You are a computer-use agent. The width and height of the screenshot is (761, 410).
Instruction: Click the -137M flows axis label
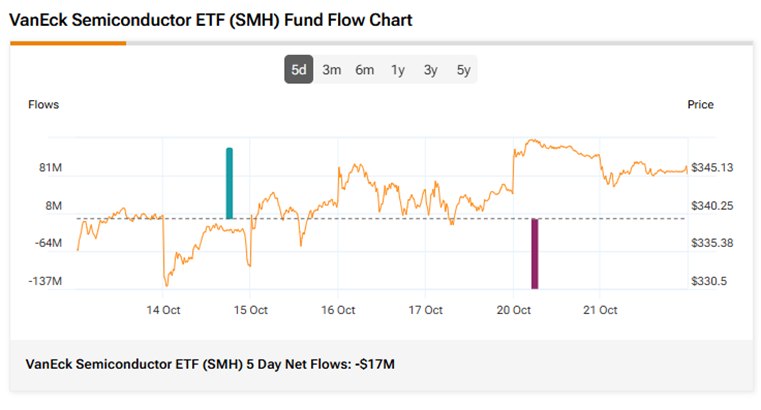(44, 281)
